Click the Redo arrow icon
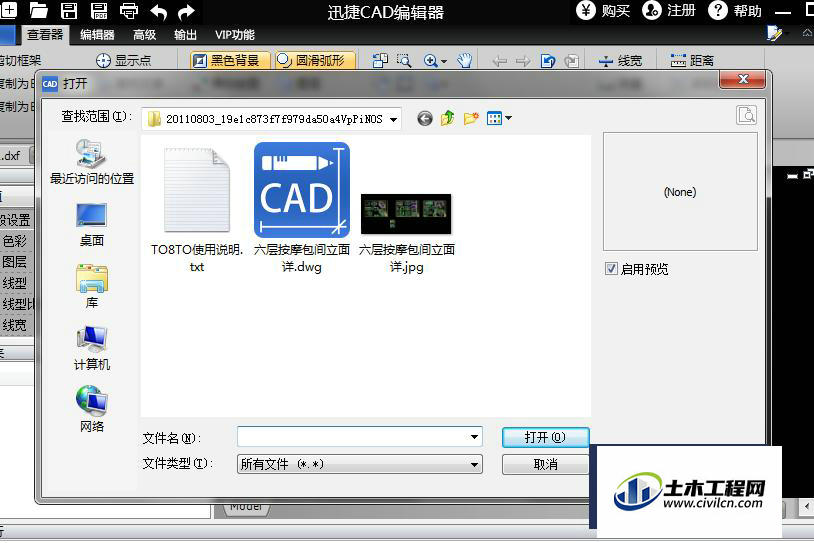The height and width of the screenshot is (543, 814). tap(186, 11)
